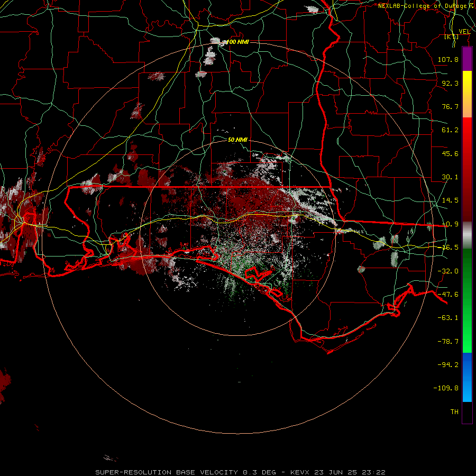The width and height of the screenshot is (476, 476).
Task: Click the NEXLAB-College of DuPage credit text
Action: (426, 6)
